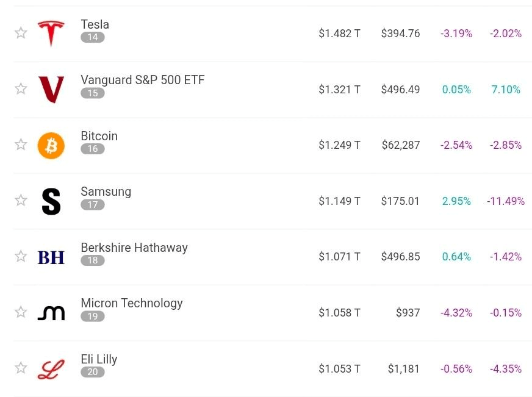Click Eli Lilly's $1,181 price value
Image resolution: width=532 pixels, height=397 pixels.
[404, 368]
